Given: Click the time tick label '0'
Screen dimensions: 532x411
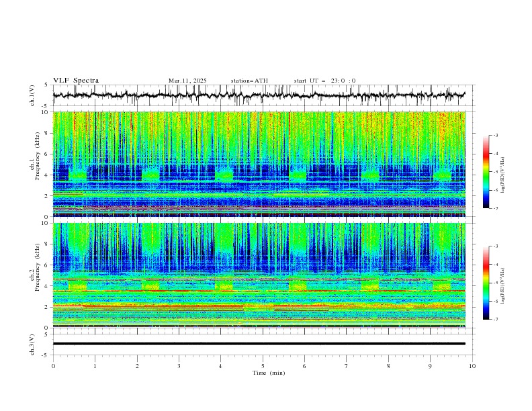Looking at the screenshot, I should (53, 366).
